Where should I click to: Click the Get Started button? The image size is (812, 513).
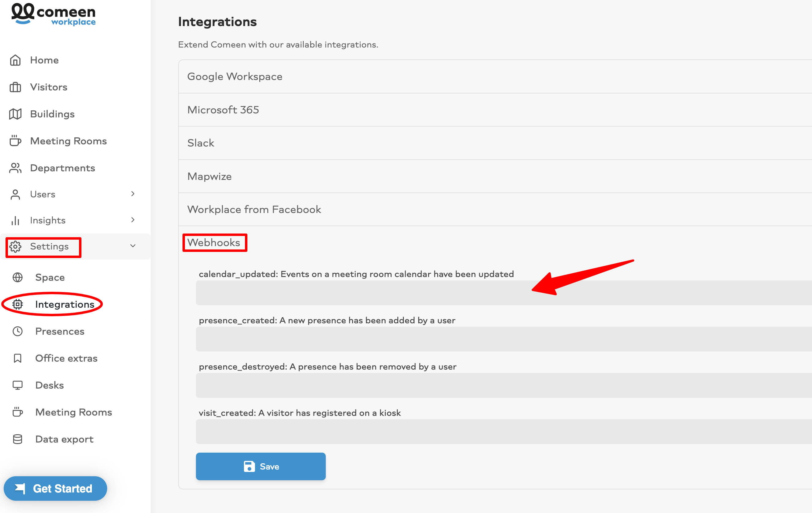[x=55, y=488]
